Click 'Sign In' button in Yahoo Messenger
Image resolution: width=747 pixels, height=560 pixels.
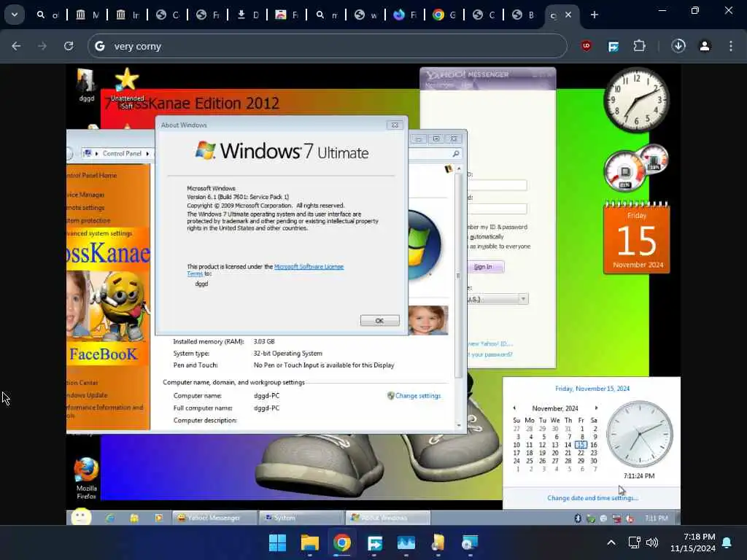coord(483,267)
